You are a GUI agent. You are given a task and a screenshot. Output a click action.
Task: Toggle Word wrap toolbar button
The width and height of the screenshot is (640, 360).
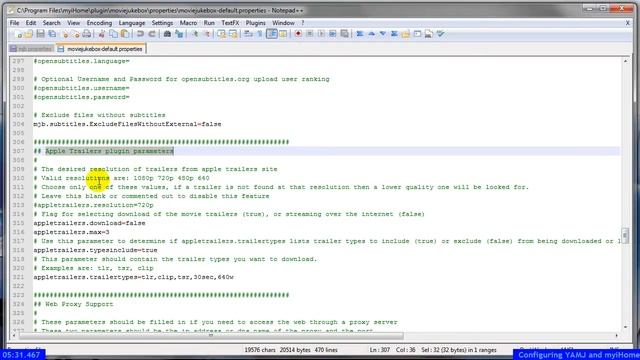[x=248, y=34]
